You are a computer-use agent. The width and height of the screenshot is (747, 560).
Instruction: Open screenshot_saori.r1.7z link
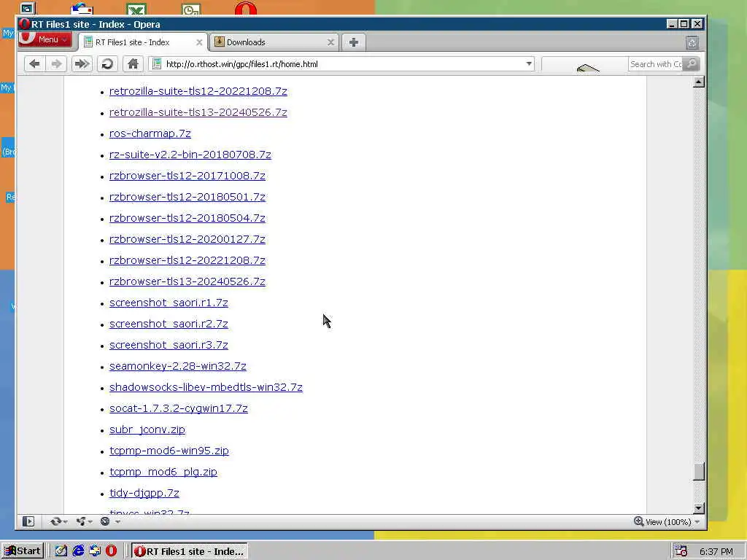click(x=169, y=303)
